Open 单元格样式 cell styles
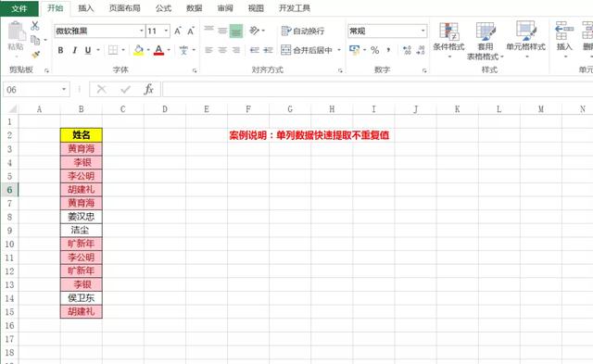The height and width of the screenshot is (364, 593). (x=525, y=40)
